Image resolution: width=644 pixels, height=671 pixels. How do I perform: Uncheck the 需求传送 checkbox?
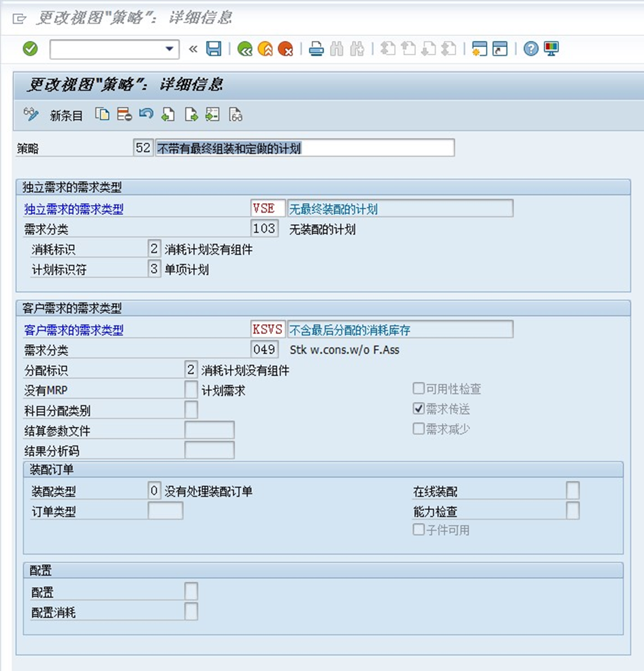click(419, 408)
